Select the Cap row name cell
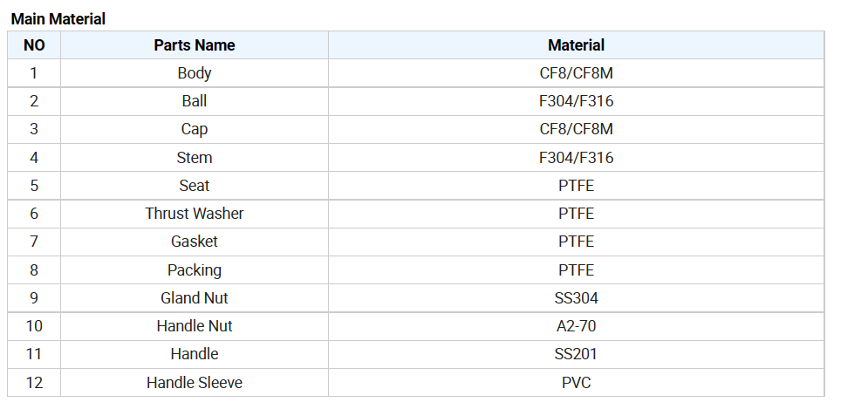The image size is (868, 409). 195,129
